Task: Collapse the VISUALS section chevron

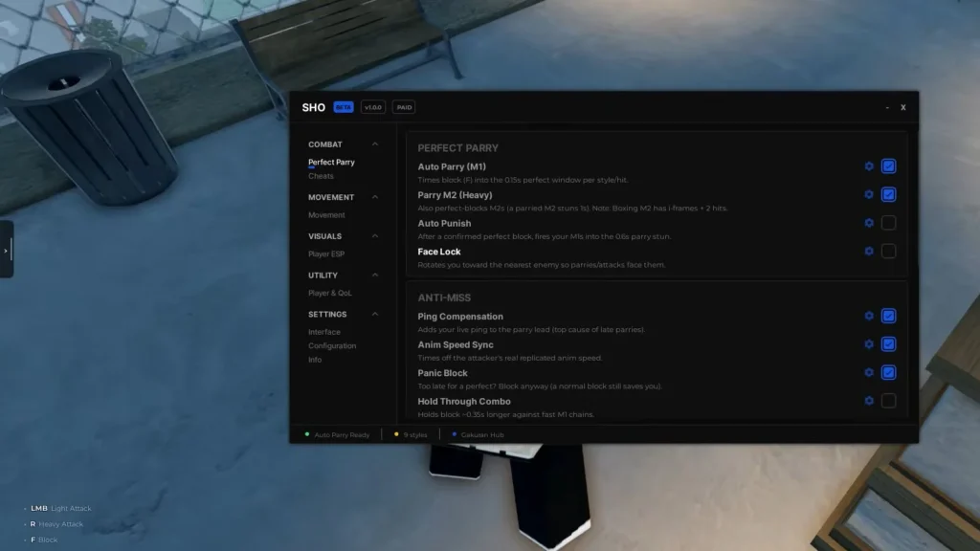Action: click(375, 236)
